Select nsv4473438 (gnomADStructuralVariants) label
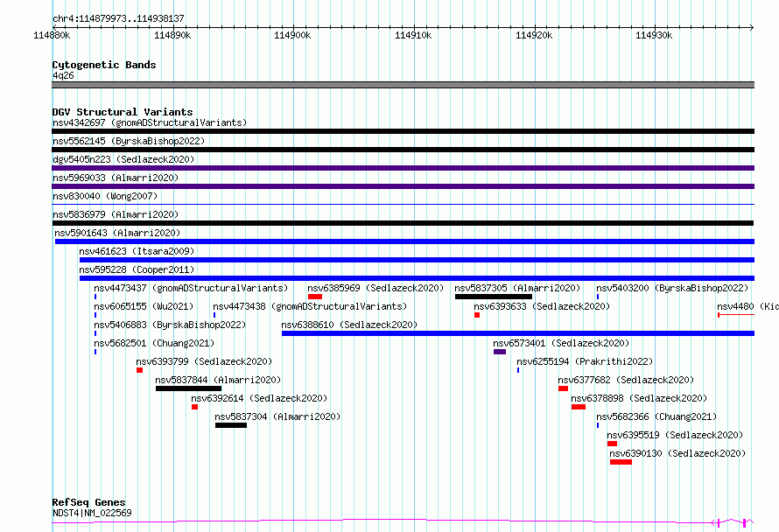The width and height of the screenshot is (779, 532). 310,306
